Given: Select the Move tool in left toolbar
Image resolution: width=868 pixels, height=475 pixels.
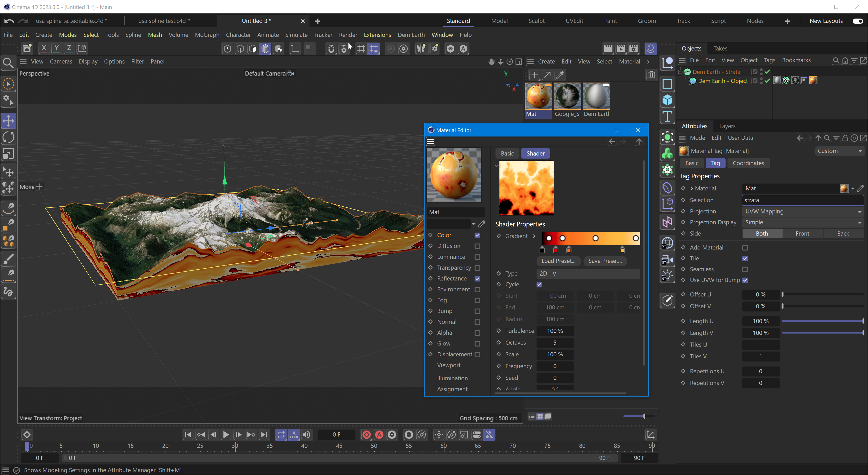Looking at the screenshot, I should 9,121.
